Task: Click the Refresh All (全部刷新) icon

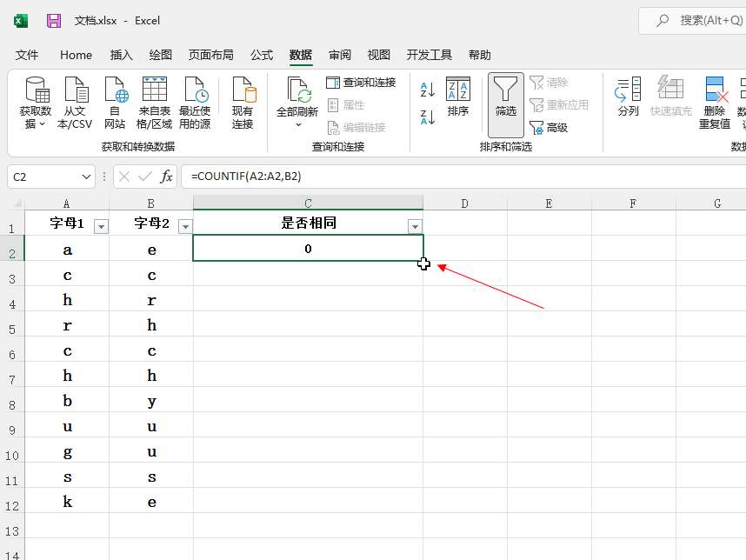Action: (x=298, y=90)
